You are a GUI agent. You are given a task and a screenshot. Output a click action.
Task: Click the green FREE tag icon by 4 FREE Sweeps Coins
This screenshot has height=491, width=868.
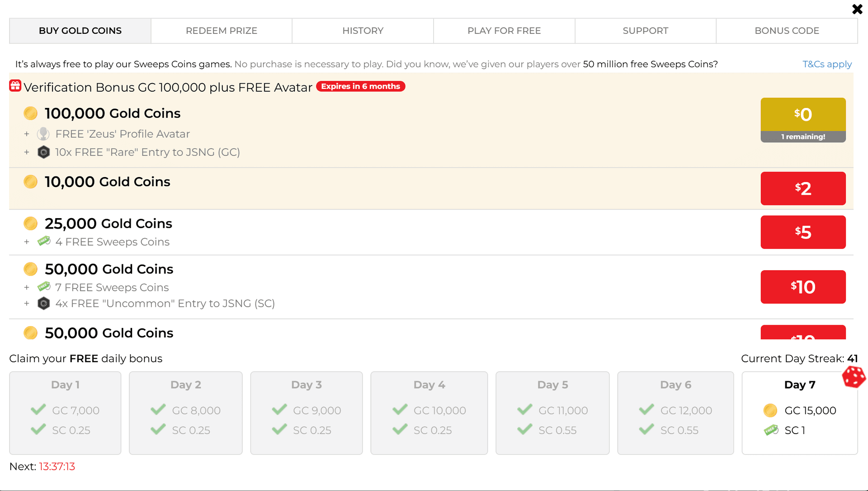(x=44, y=241)
